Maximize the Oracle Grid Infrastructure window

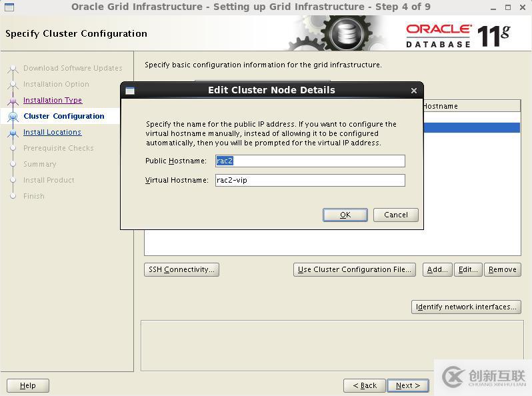508,7
